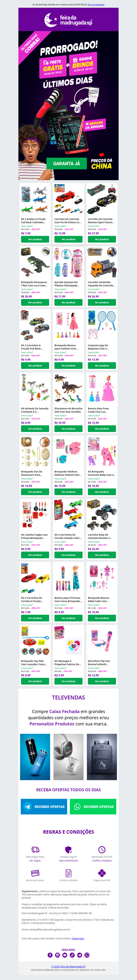The height and width of the screenshot is (980, 137).
Task: Open the Telegram icon under Siga-nos
Action: [79, 955]
